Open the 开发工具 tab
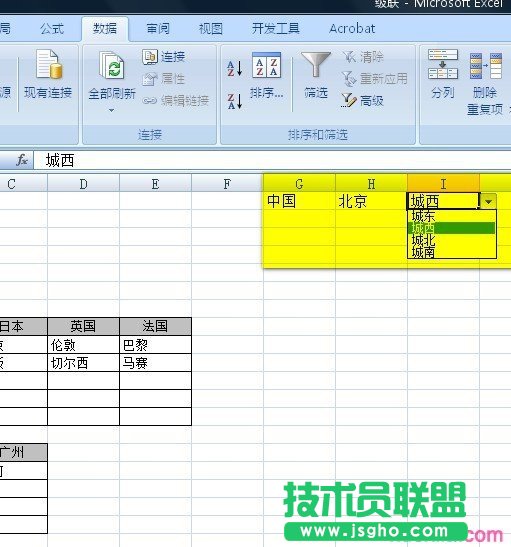 [276, 29]
